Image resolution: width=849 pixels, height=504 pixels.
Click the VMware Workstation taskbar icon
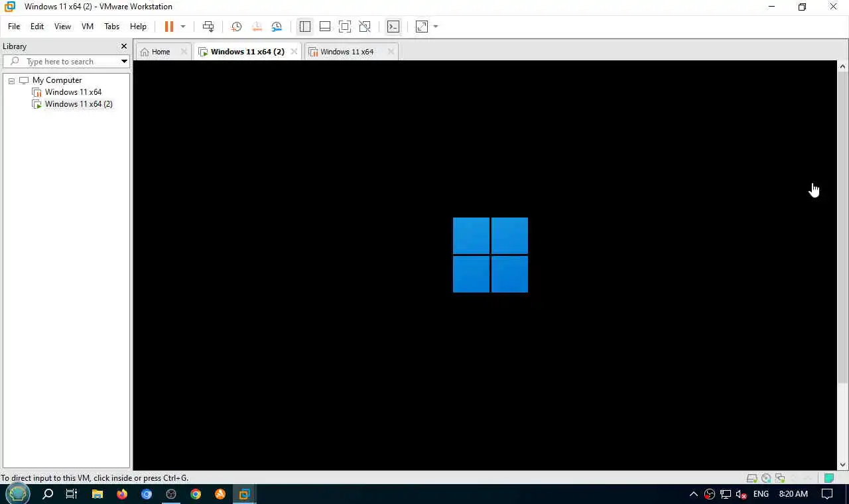coord(244,494)
